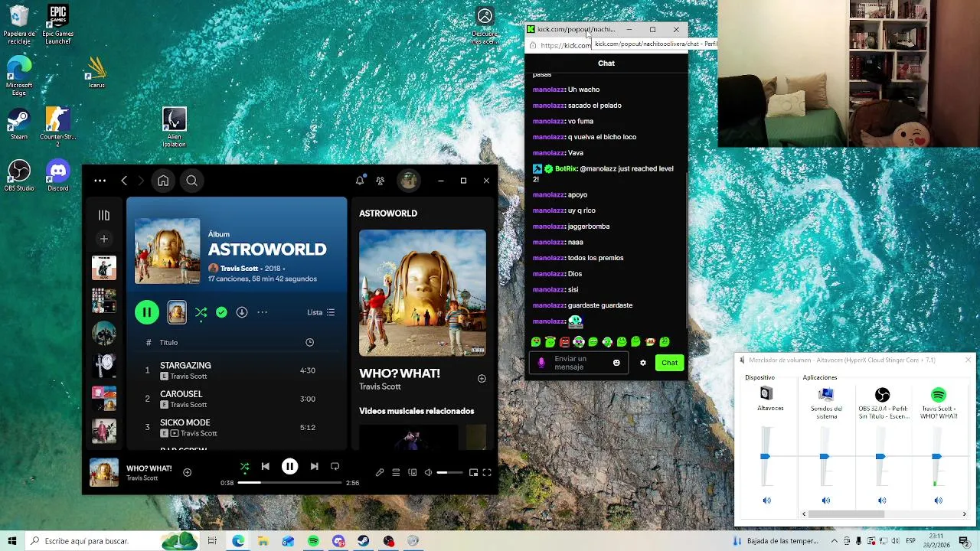Go back in Spotify navigation
The image size is (980, 551).
click(x=124, y=181)
